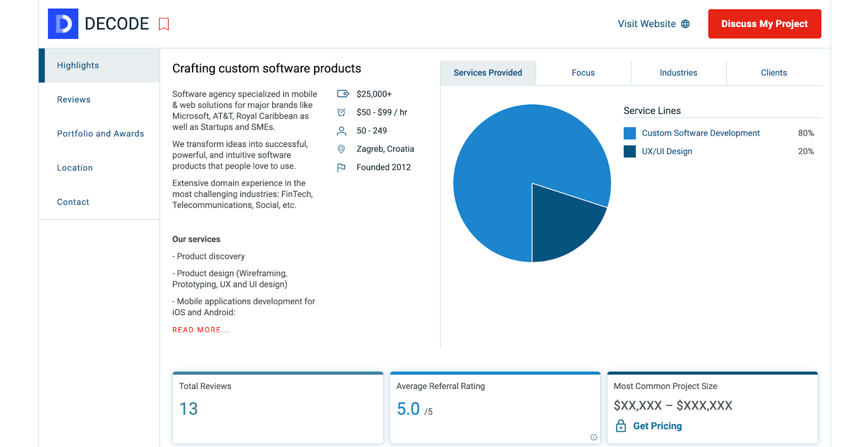Open Location in the sidebar
Image resolution: width=868 pixels, height=447 pixels.
(75, 168)
